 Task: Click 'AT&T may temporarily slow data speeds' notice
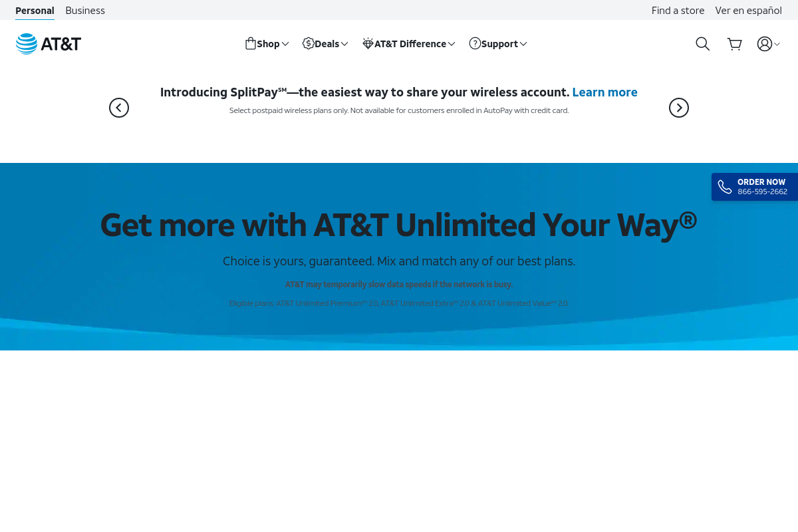point(399,284)
